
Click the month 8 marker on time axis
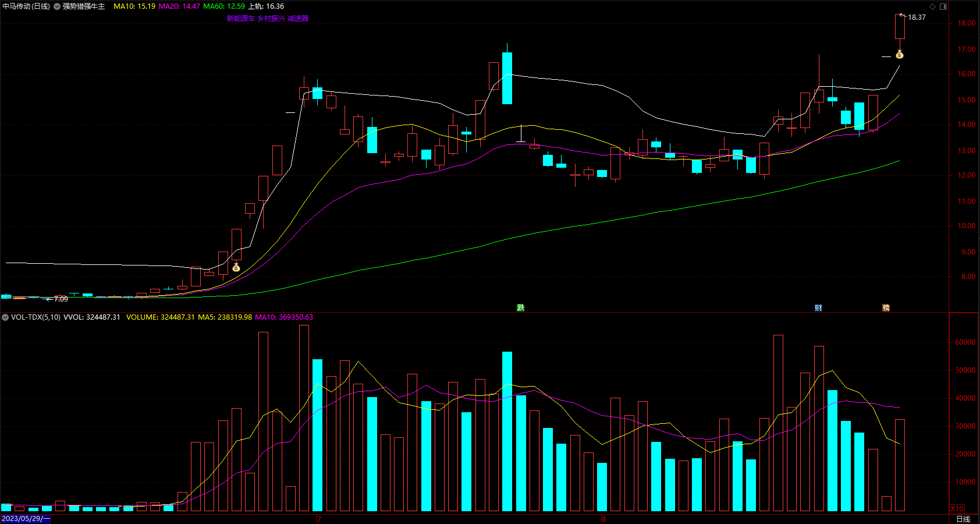[604, 519]
